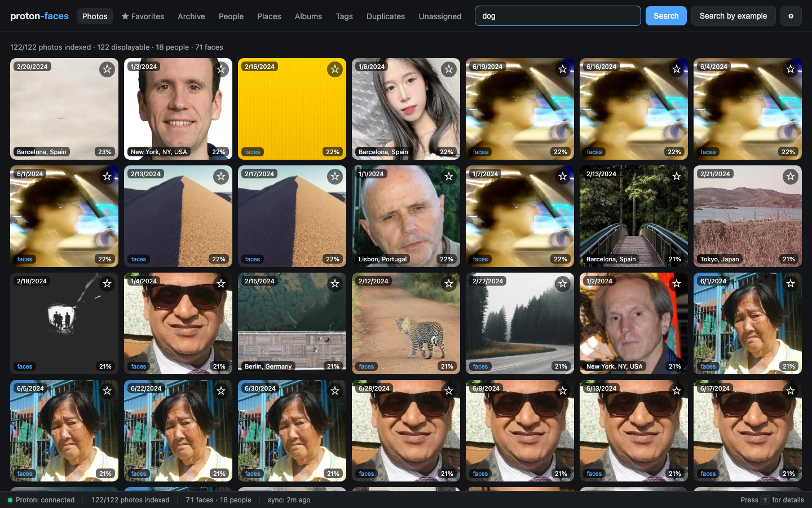
Task: Favorite the 6/4/2024 photo
Action: click(x=791, y=69)
